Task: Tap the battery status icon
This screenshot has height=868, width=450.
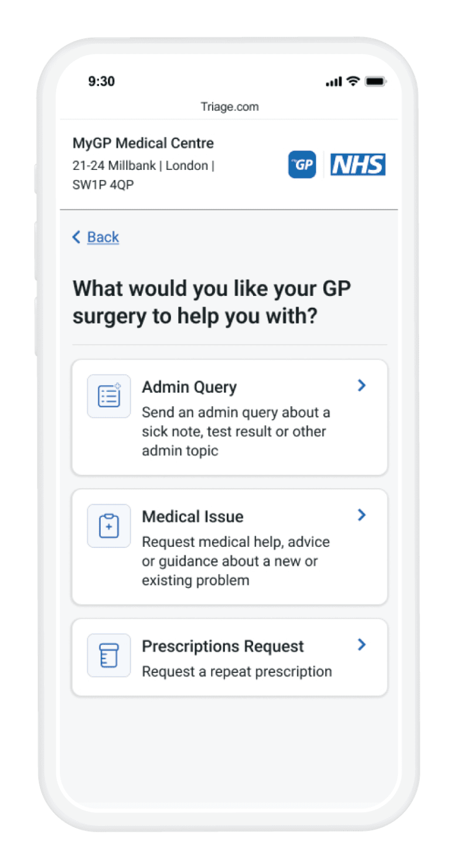Action: coord(375,81)
